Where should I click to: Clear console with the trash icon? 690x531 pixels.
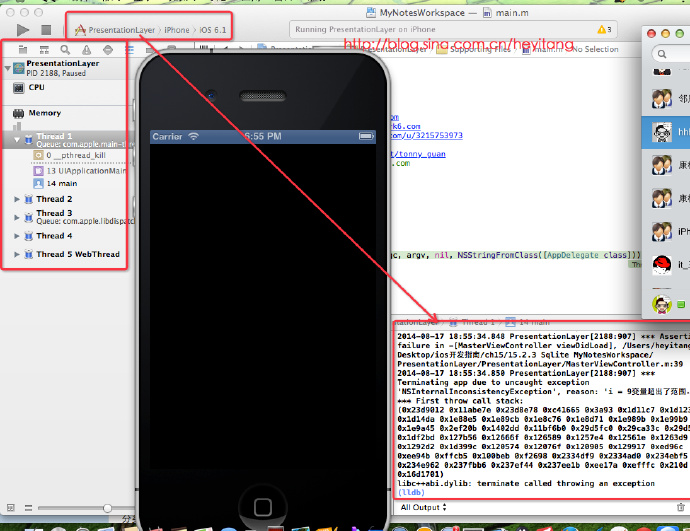coord(680,507)
